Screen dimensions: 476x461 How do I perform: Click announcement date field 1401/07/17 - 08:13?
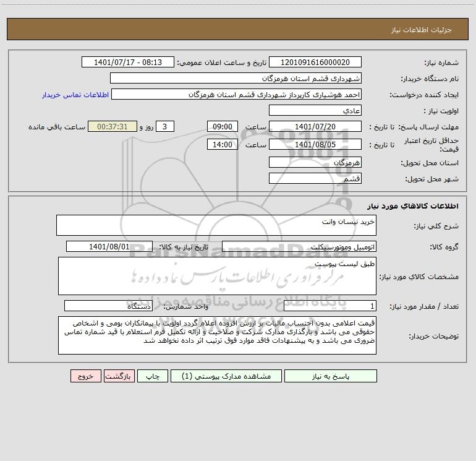coord(128,62)
